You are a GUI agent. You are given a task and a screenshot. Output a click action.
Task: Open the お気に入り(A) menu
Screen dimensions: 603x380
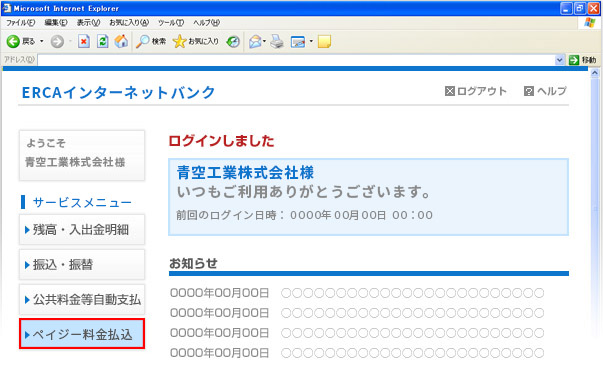129,23
